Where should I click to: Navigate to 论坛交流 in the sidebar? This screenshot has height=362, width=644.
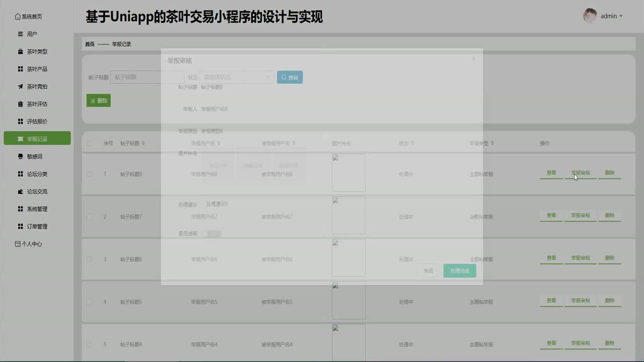[x=37, y=192]
